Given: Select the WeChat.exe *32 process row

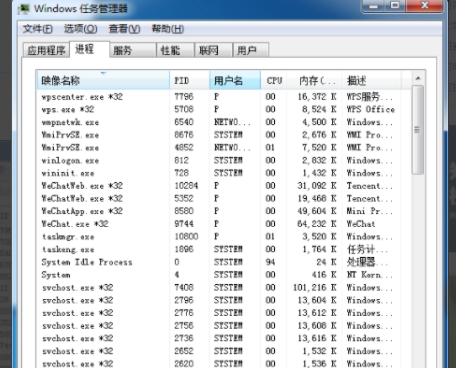Looking at the screenshot, I should point(223,224).
